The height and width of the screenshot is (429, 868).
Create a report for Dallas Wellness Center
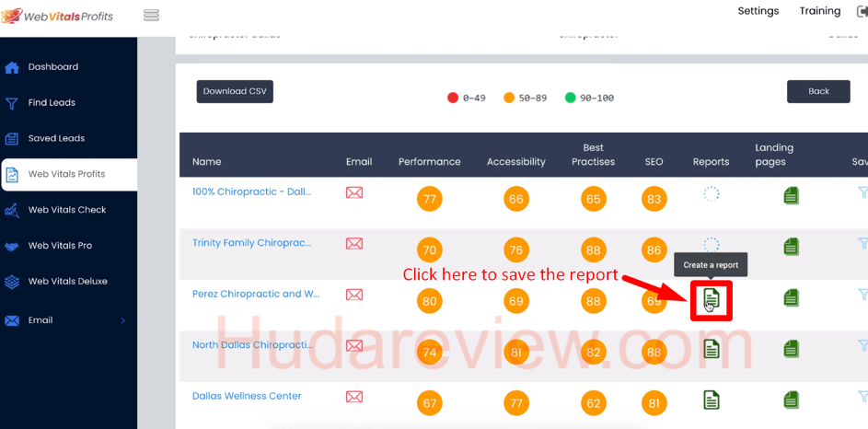click(x=712, y=400)
